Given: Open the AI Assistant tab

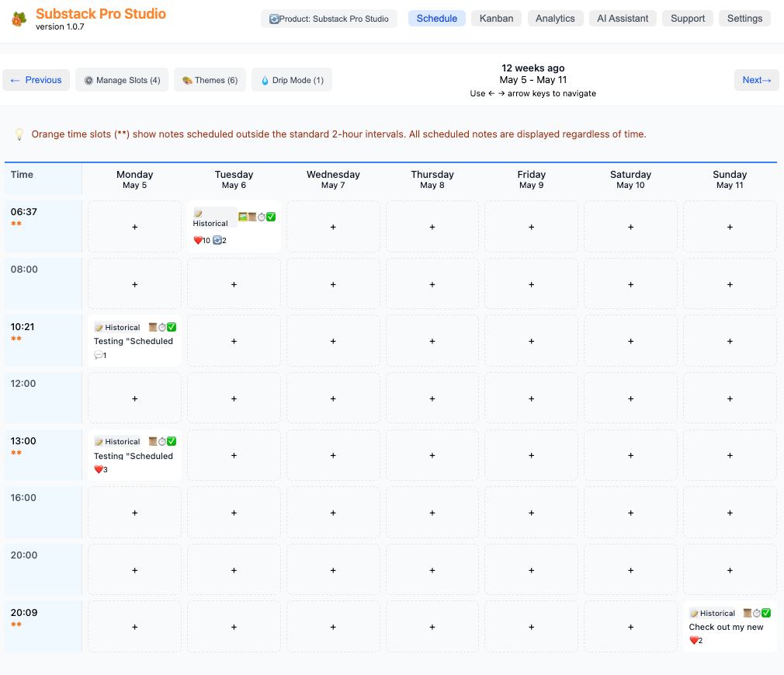Looking at the screenshot, I should 623,19.
